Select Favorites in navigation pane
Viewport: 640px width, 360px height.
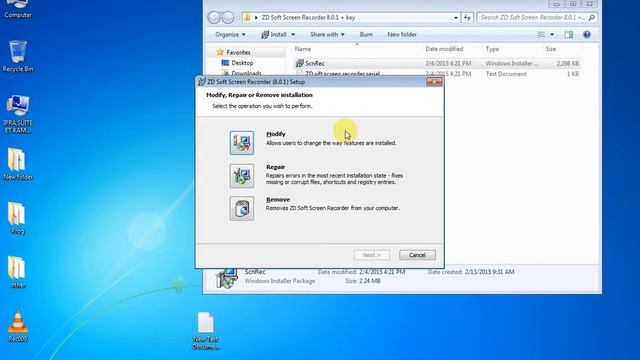click(238, 52)
